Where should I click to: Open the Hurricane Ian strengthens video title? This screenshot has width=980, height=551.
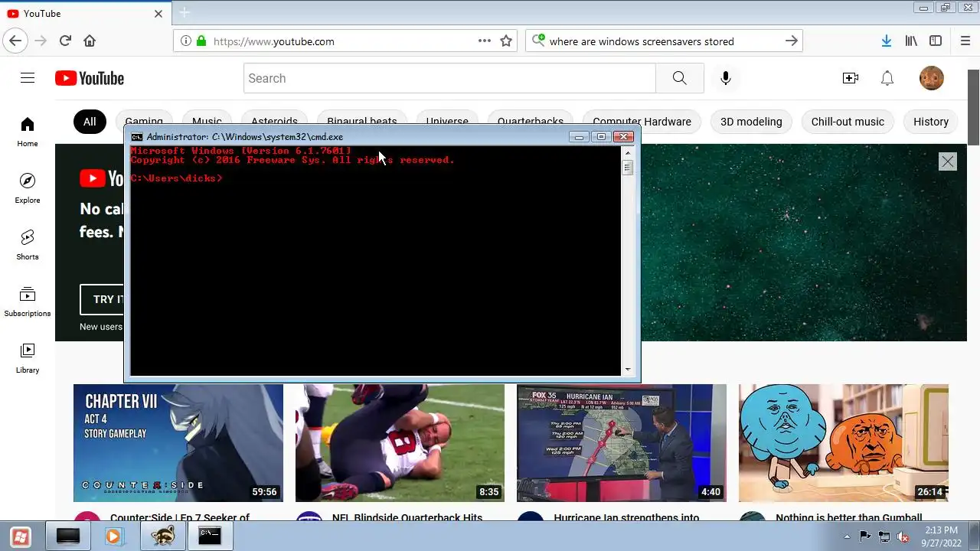[x=626, y=517]
